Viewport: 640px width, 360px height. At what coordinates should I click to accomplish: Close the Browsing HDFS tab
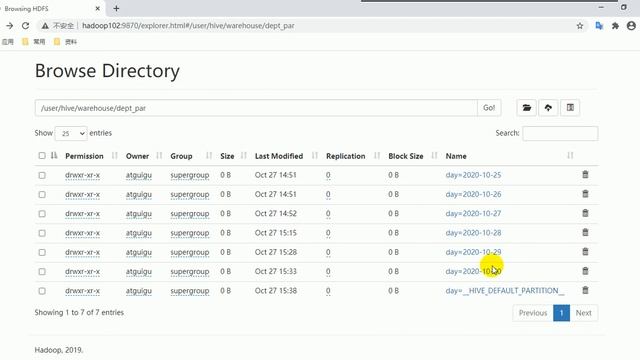98,8
